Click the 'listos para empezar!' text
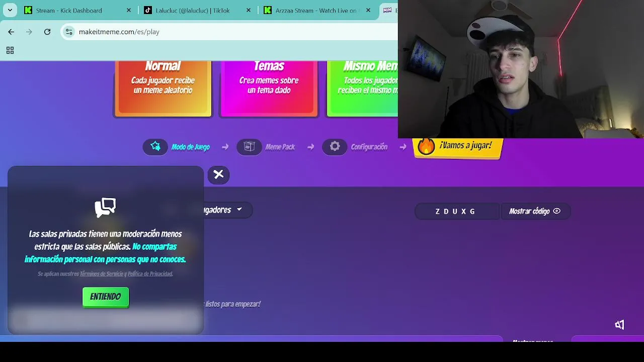Viewport: 644px width, 362px height. coord(233,304)
